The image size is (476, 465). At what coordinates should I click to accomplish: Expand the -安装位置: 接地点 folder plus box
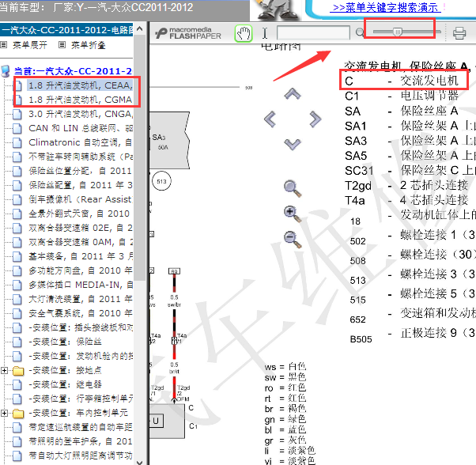(4, 370)
